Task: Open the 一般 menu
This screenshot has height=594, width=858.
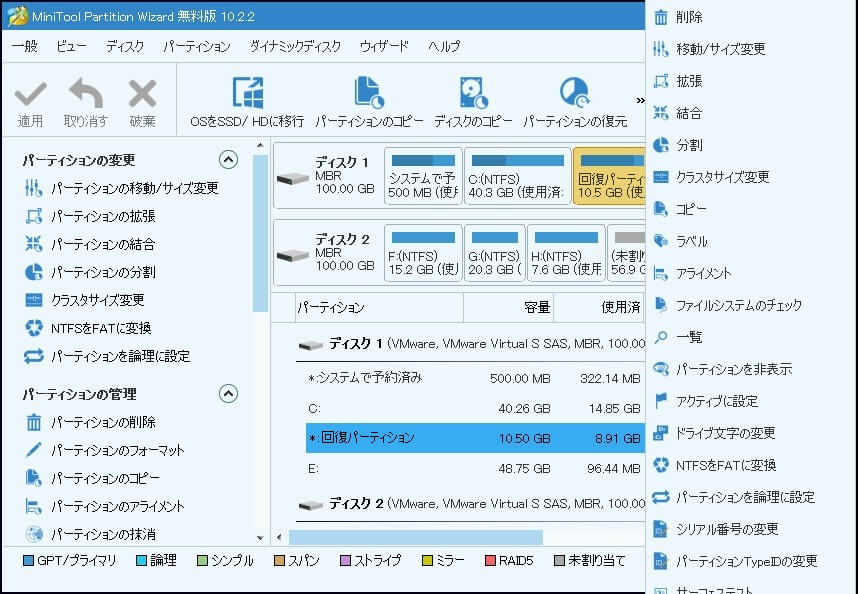Action: click(25, 46)
